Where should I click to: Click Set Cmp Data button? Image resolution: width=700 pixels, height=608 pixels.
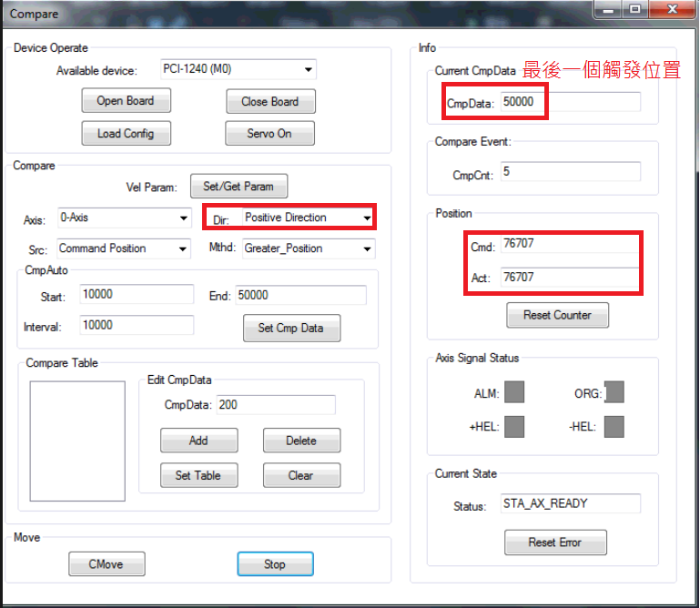tap(291, 328)
